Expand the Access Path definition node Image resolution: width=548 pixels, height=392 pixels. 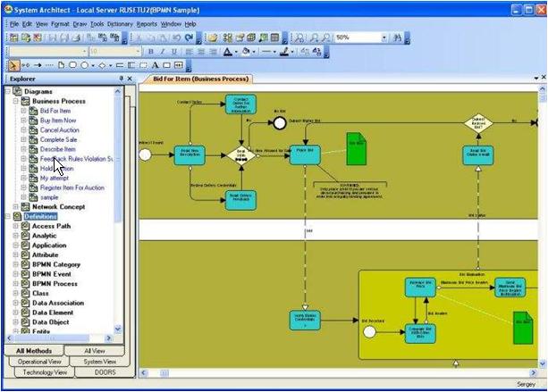[x=16, y=226]
